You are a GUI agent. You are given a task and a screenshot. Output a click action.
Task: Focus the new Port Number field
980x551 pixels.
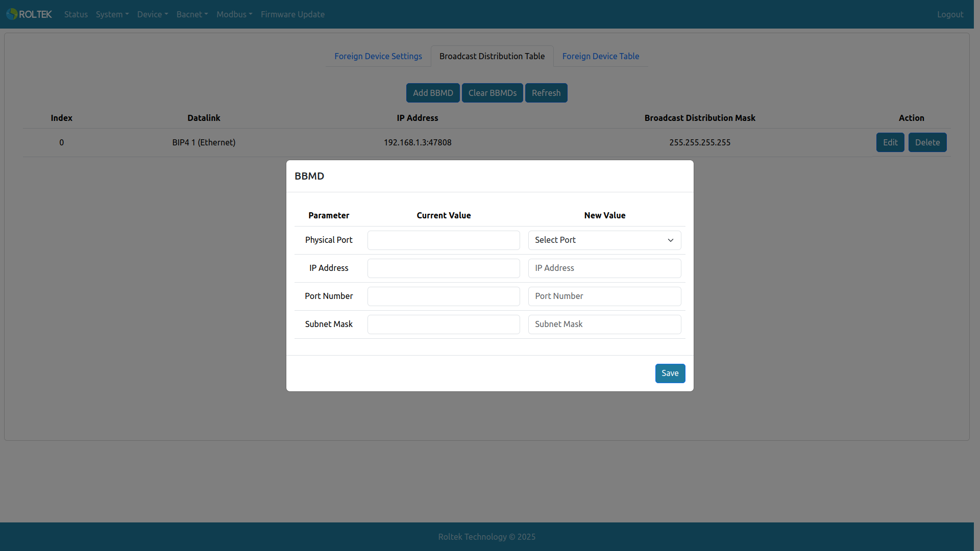pyautogui.click(x=605, y=296)
